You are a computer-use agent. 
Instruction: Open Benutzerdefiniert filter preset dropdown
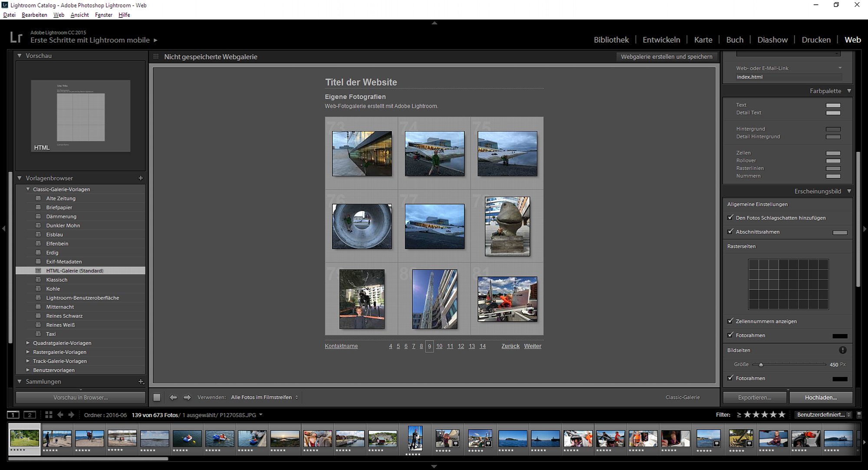click(x=824, y=415)
